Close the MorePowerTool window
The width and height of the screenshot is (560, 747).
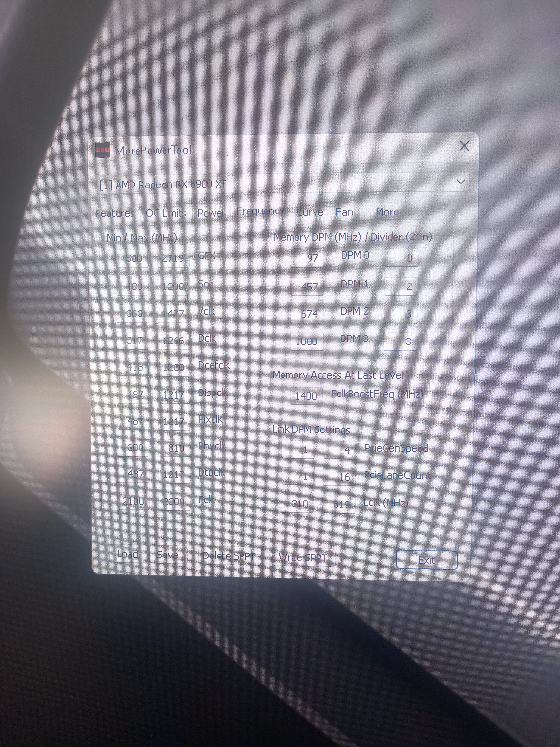click(464, 146)
